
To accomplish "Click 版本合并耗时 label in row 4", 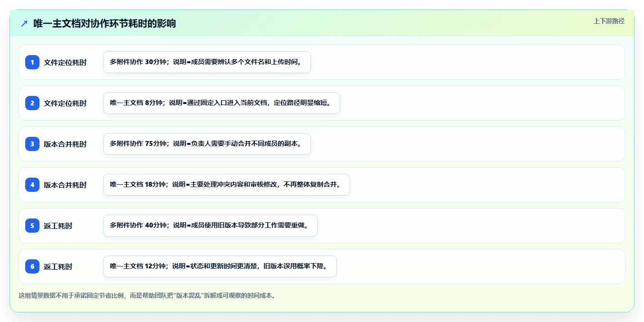I will [x=65, y=185].
